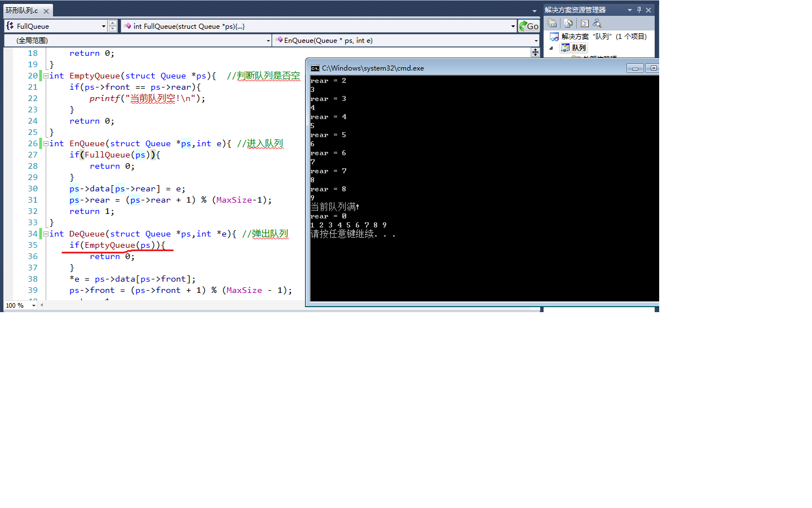The height and width of the screenshot is (508, 812).
Task: Collapse the 队列 project tree arrow
Action: pyautogui.click(x=551, y=48)
